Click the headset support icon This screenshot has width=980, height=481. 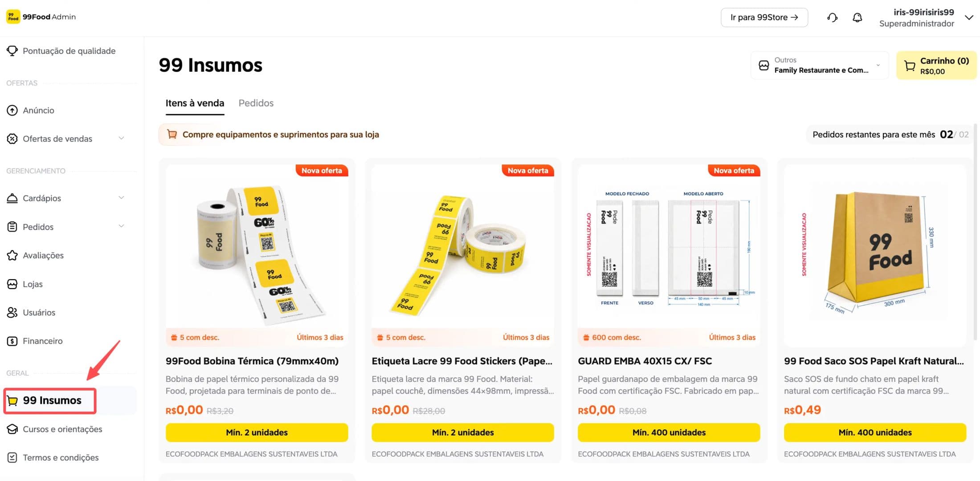coord(832,17)
